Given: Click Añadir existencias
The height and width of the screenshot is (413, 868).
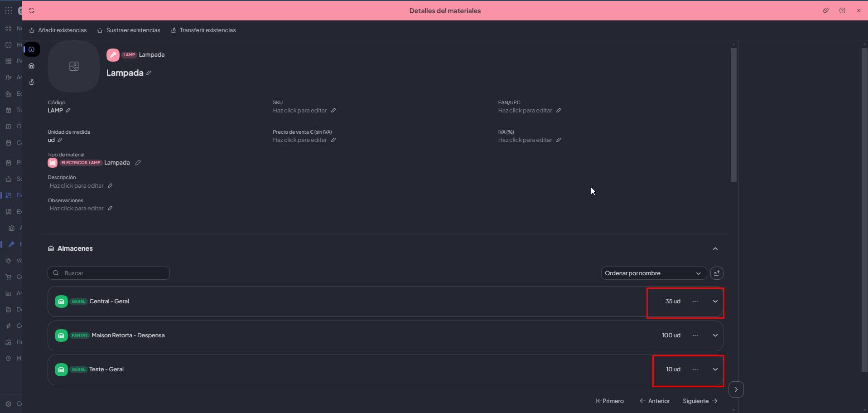Looking at the screenshot, I should (58, 30).
